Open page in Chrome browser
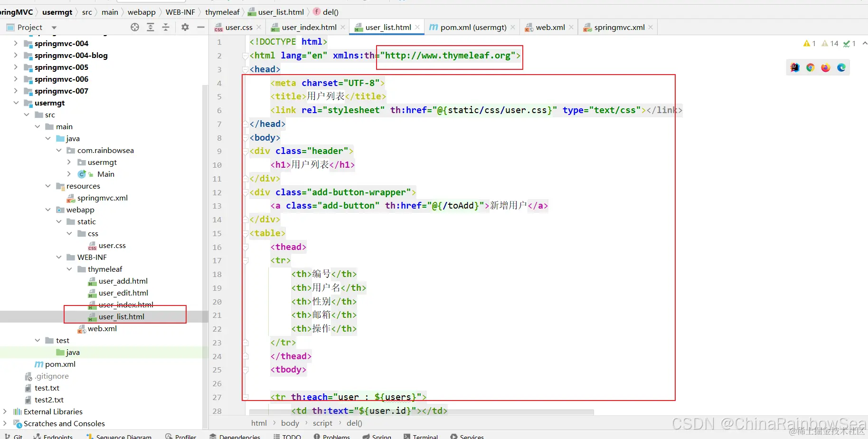 tap(811, 67)
